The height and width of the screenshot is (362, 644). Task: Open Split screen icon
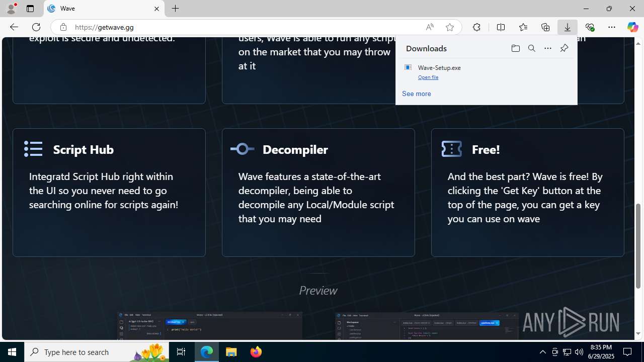(501, 27)
